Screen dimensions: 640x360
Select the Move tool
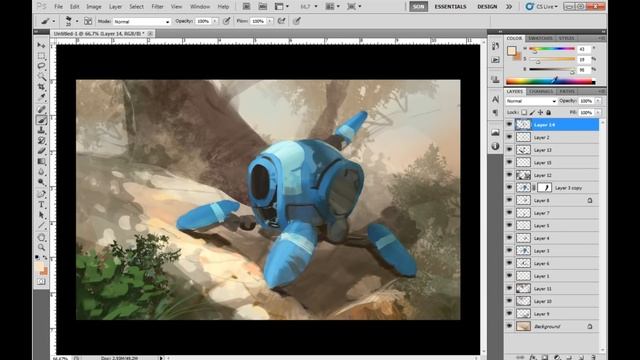click(x=41, y=45)
